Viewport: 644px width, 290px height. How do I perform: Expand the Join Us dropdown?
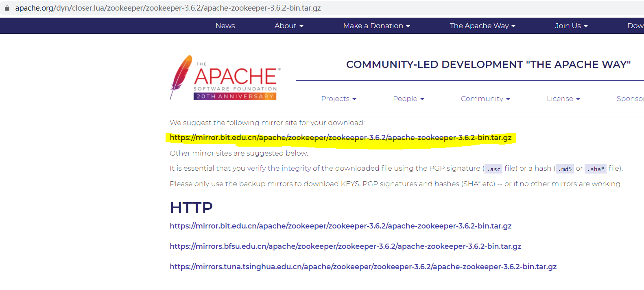point(571,26)
